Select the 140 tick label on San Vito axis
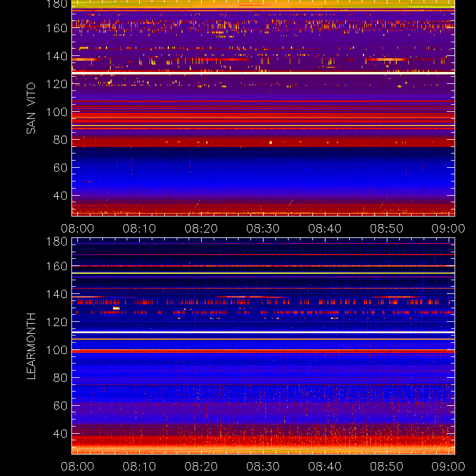Image resolution: width=476 pixels, height=476 pixels. tap(57, 56)
